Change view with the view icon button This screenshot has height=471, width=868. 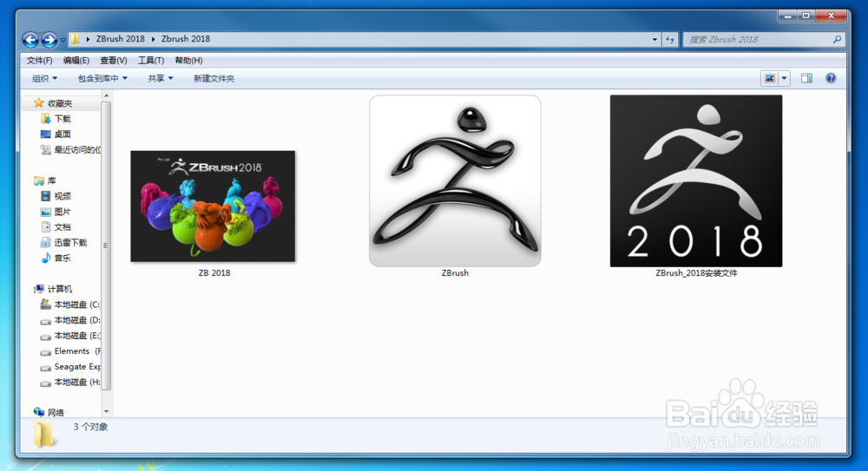(x=769, y=79)
